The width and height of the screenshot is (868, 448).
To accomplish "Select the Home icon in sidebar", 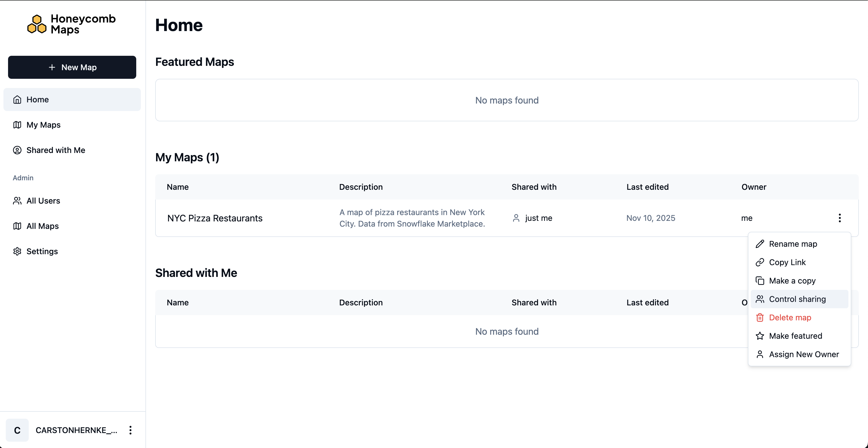I will 17,99.
